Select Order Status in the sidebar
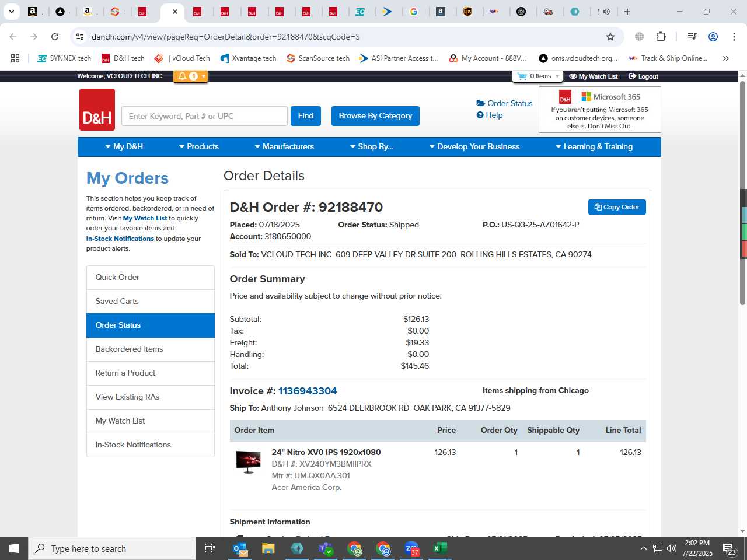The width and height of the screenshot is (747, 560). coord(151,325)
